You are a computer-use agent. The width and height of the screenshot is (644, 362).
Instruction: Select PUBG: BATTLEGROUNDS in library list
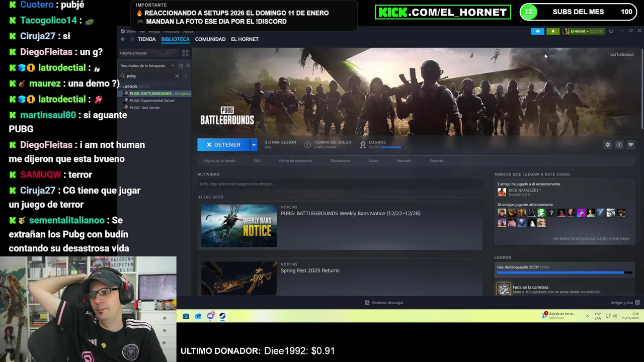154,94
